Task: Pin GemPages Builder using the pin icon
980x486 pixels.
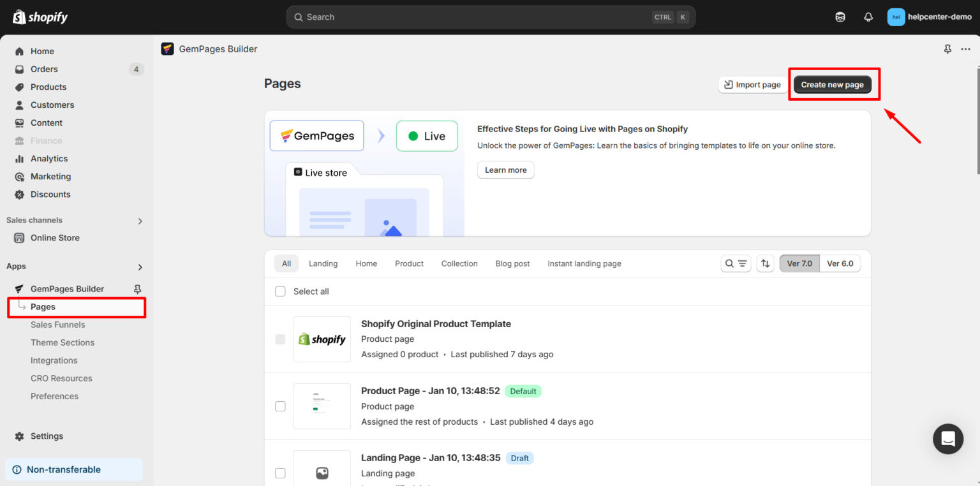Action: 137,288
